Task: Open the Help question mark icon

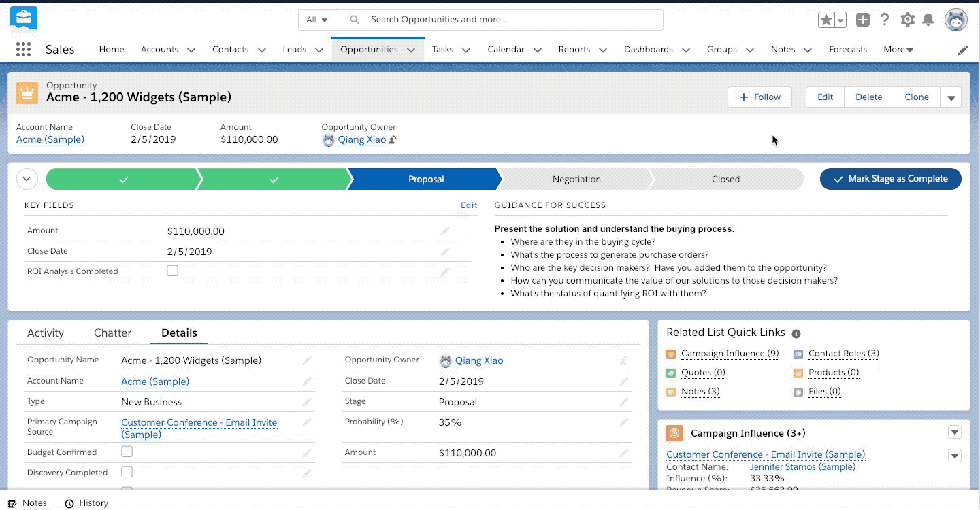Action: click(885, 20)
